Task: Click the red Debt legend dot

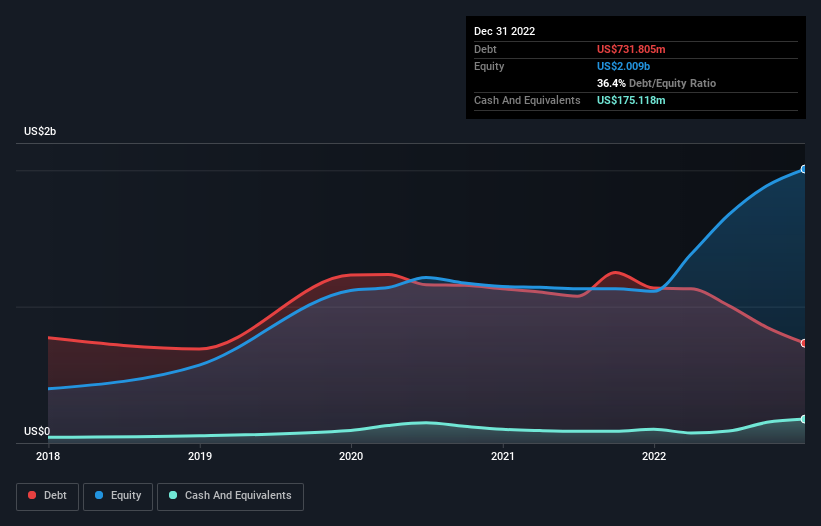Action: [x=32, y=495]
